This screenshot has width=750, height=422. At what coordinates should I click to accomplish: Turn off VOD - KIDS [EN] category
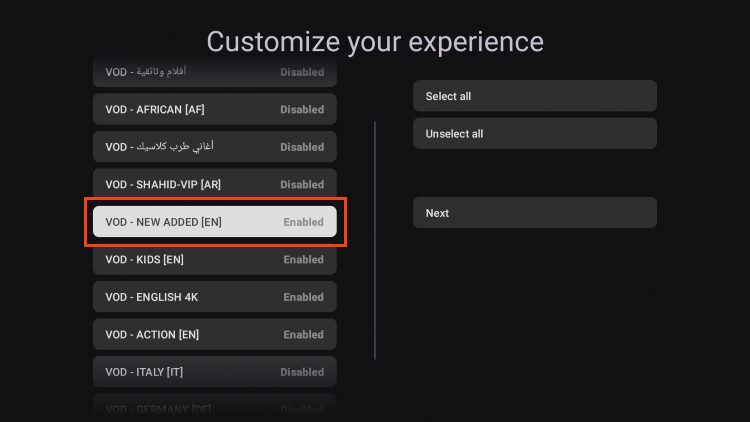(214, 259)
